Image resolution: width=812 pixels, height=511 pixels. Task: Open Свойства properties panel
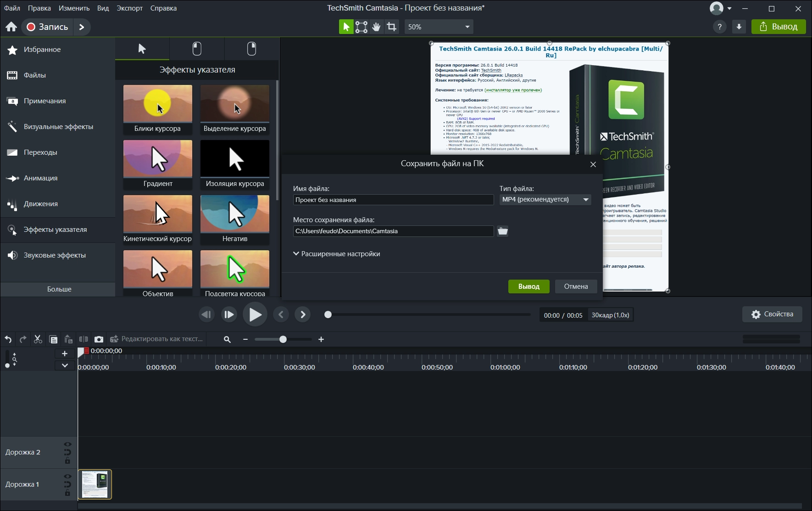pos(772,314)
